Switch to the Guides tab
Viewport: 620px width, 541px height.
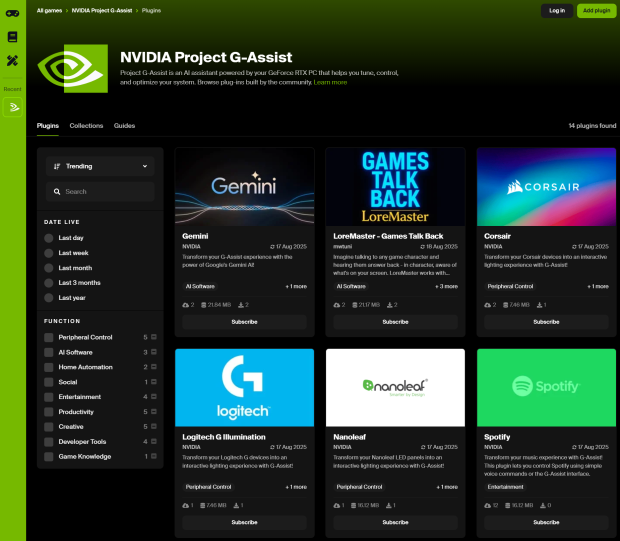click(x=125, y=126)
